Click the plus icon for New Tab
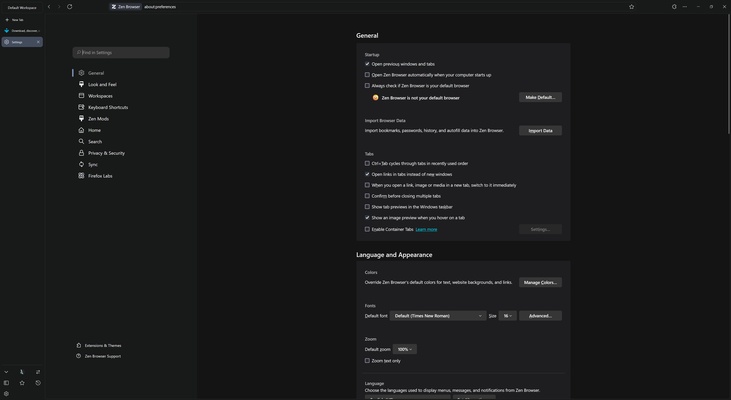Screen dimensions: 731x400 (7, 20)
